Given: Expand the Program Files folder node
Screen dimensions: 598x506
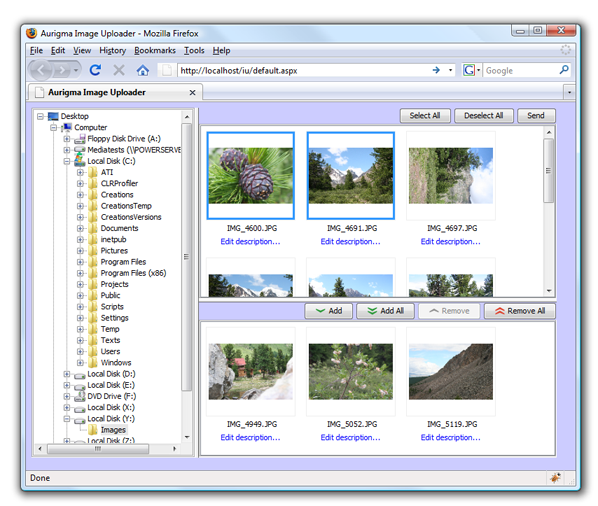Looking at the screenshot, I should coord(80,262).
